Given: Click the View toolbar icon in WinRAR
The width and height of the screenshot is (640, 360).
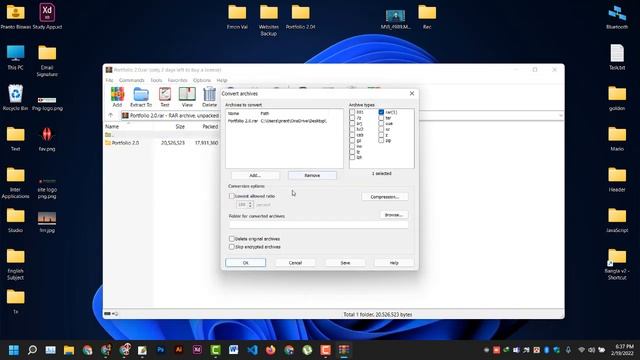Looking at the screenshot, I should pyautogui.click(x=187, y=97).
